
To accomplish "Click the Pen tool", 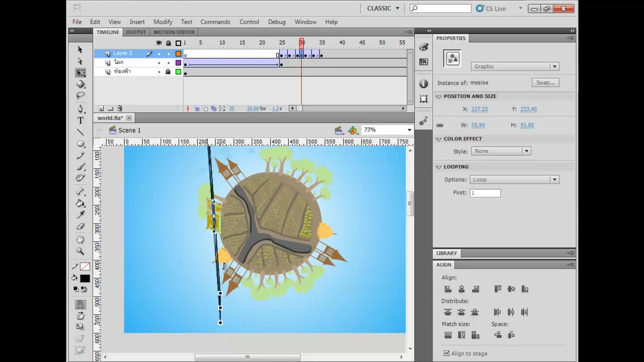I will (x=80, y=109).
